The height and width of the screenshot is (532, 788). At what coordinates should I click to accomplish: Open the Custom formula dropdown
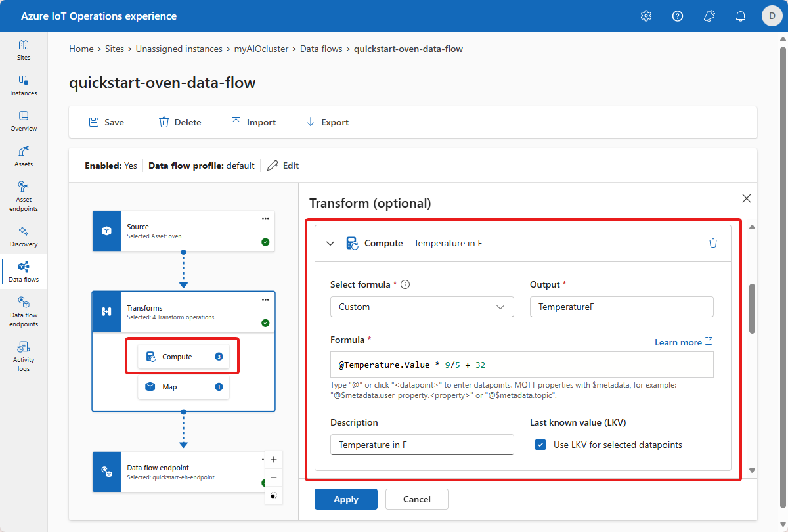pyautogui.click(x=422, y=306)
